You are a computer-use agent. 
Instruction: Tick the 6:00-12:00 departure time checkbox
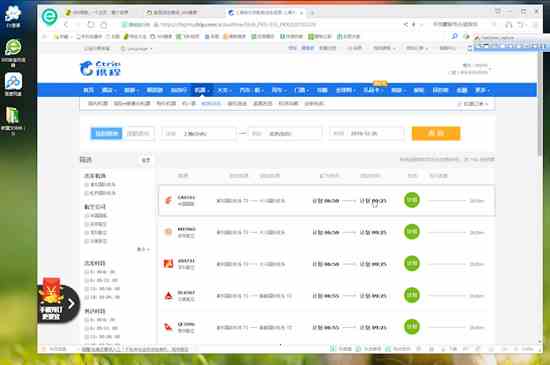(86, 280)
